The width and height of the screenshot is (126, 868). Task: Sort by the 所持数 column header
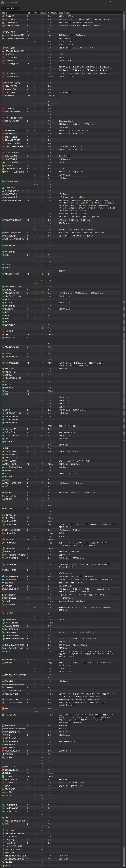point(53,13)
